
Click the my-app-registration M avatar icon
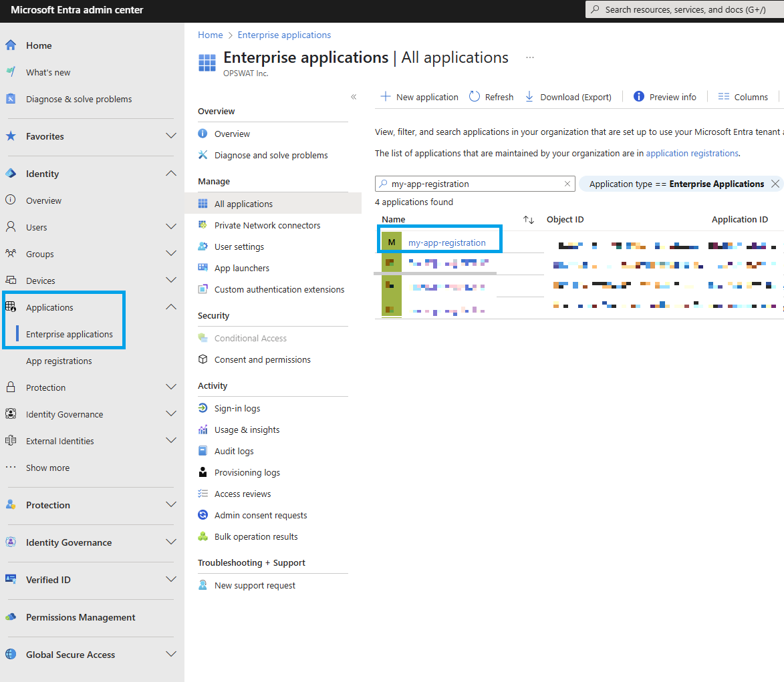coord(392,242)
